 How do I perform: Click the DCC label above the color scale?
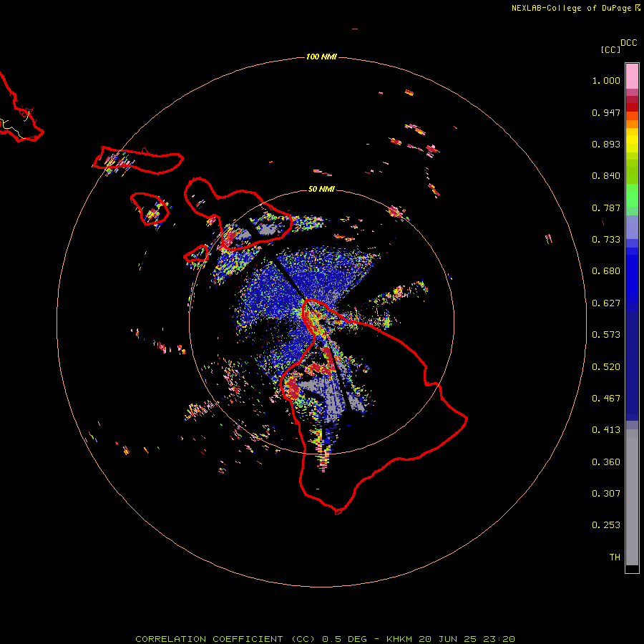(628, 43)
